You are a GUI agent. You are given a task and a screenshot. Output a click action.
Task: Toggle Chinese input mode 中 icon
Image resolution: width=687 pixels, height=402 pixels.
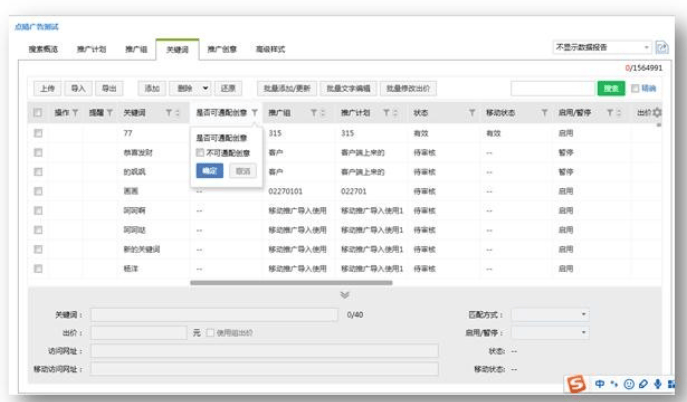tap(600, 384)
